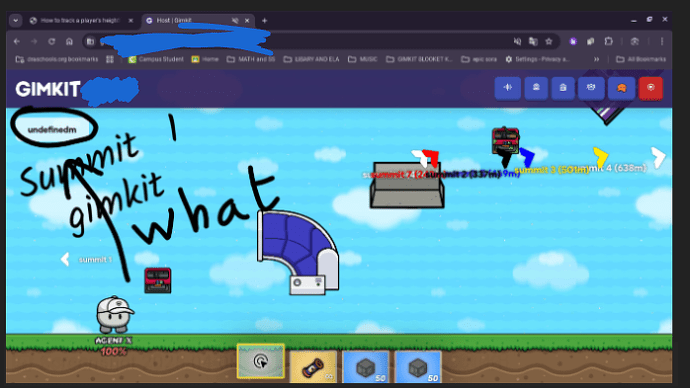Open the browser profile icon
690x388 pixels.
point(635,41)
